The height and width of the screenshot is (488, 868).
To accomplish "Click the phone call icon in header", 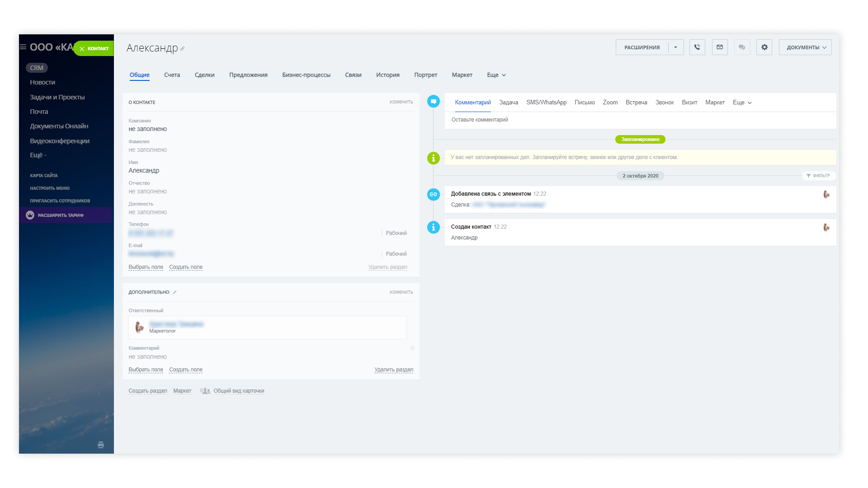I will [x=697, y=47].
